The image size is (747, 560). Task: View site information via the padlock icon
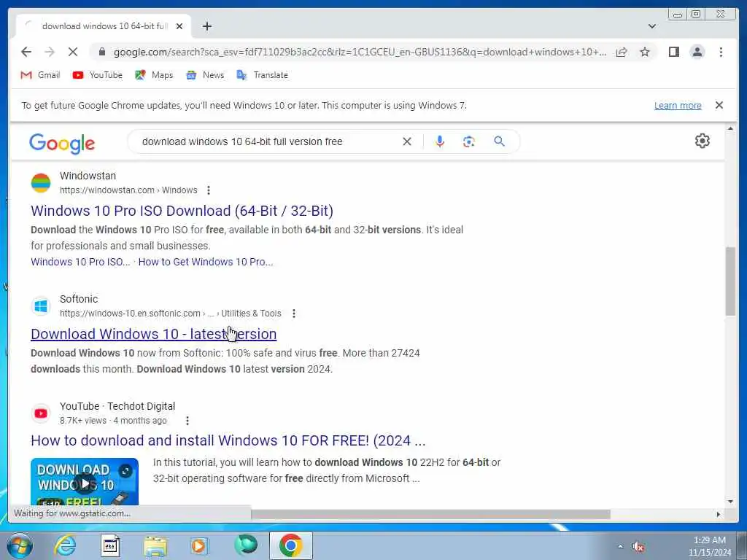click(x=102, y=52)
